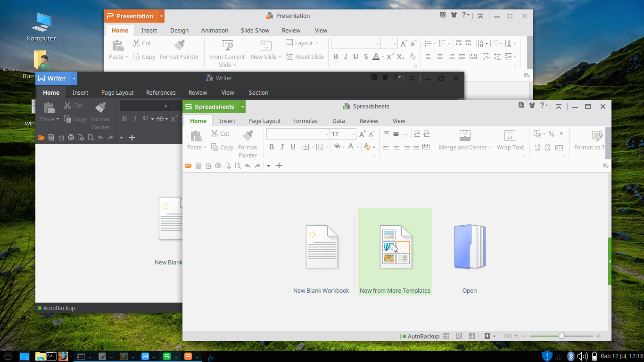Toggle AutoBackup in Spreadsheets status bar
644x362 pixels.
point(421,336)
